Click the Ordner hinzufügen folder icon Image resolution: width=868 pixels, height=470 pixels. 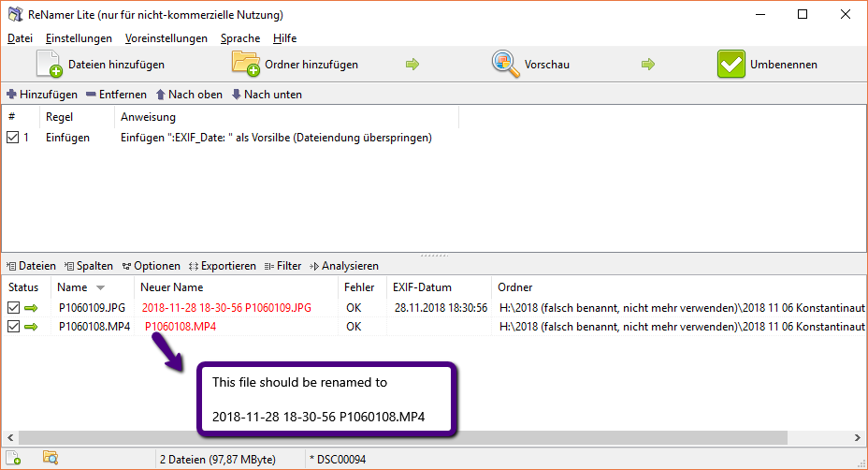pos(246,64)
